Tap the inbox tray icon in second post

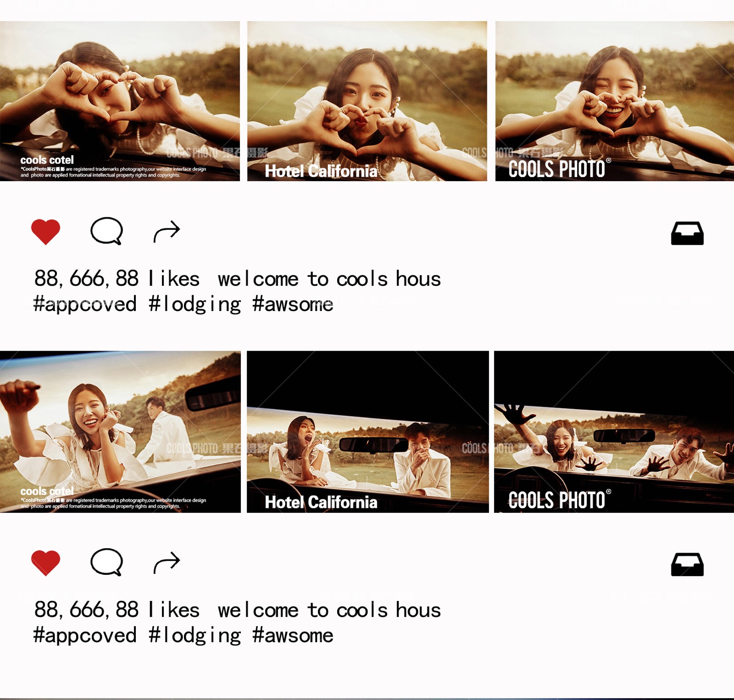pos(687,565)
